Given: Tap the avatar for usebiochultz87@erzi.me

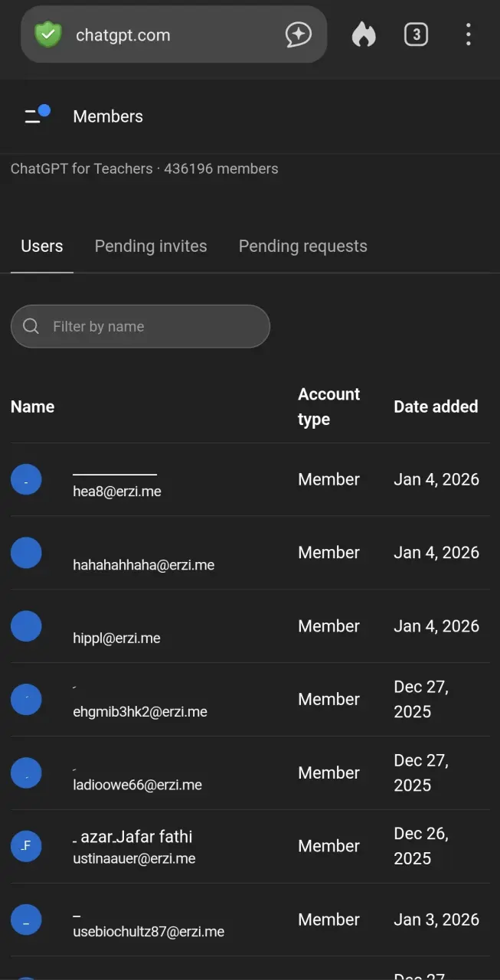Looking at the screenshot, I should point(26,920).
